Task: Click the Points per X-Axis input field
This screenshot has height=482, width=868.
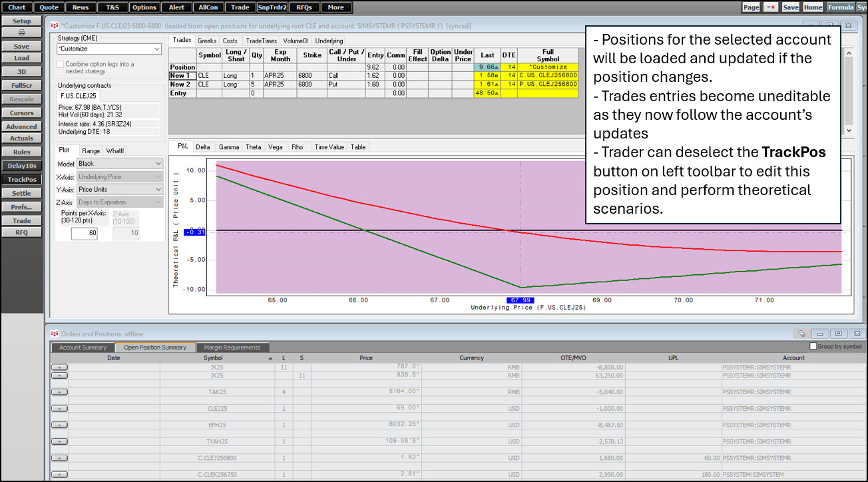Action: click(x=84, y=233)
